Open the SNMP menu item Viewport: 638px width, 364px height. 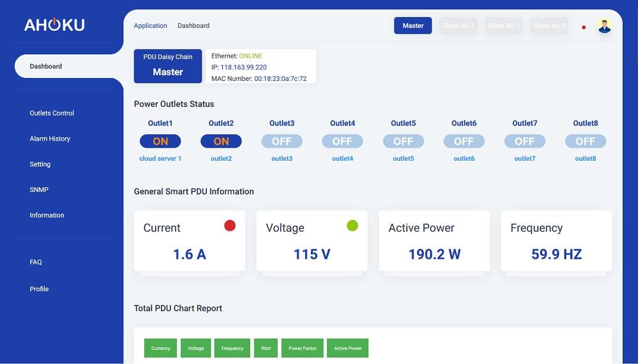point(39,190)
